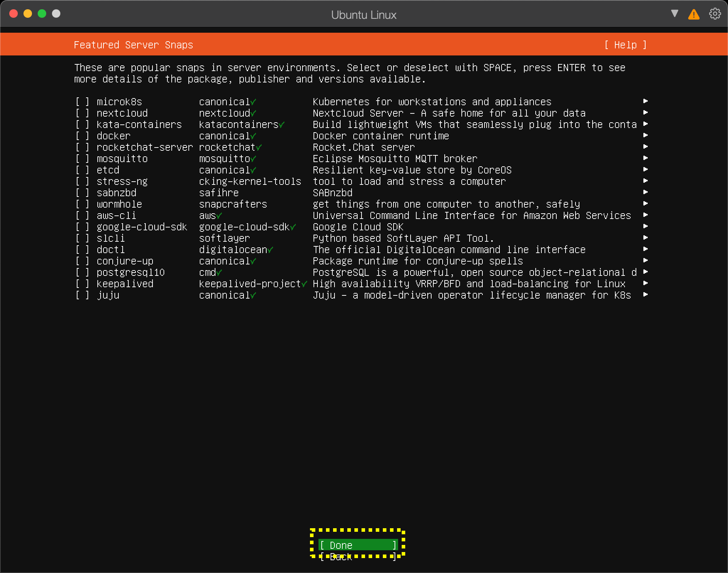Toggle the wormhole checkbox
The width and height of the screenshot is (728, 573).
tap(82, 204)
